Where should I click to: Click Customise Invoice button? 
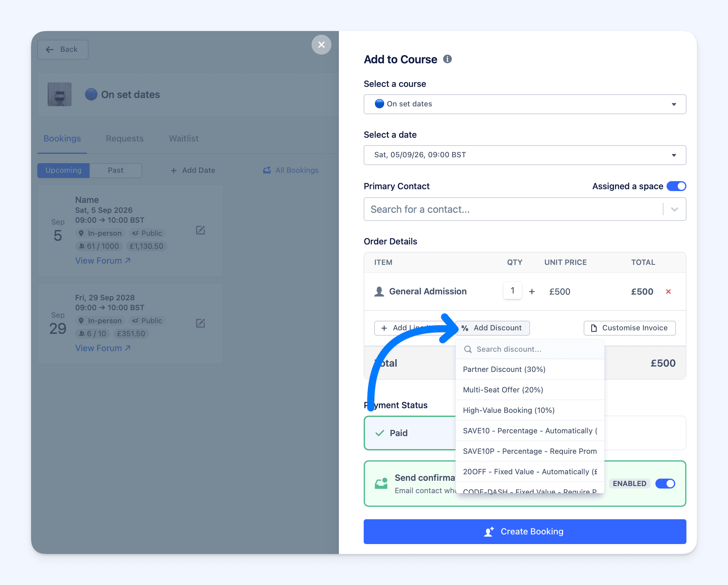tap(629, 328)
